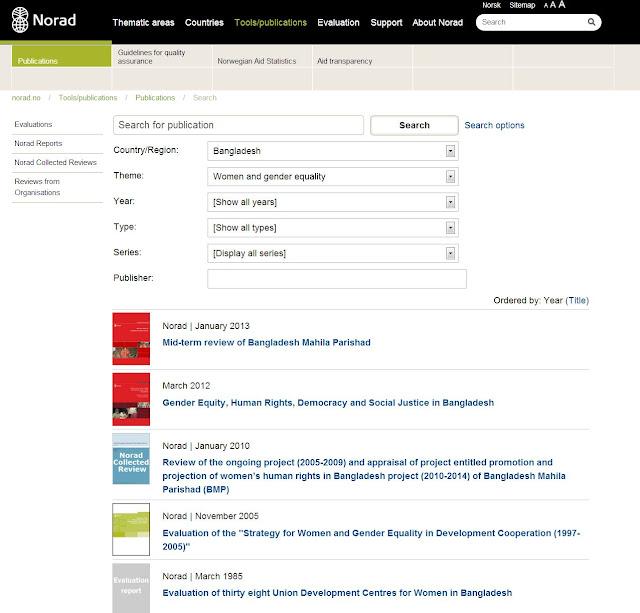
Task: Switch to Norwegian Aid Statistics tab
Action: tap(257, 61)
